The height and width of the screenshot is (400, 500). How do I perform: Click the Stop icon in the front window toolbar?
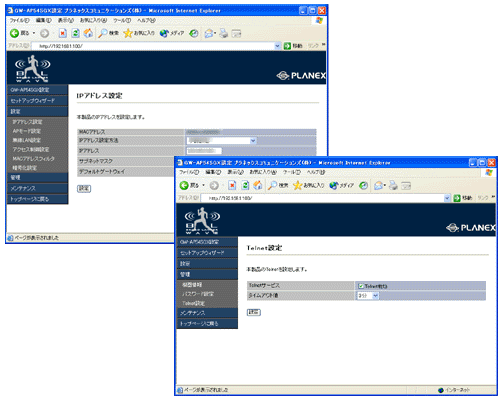click(232, 186)
